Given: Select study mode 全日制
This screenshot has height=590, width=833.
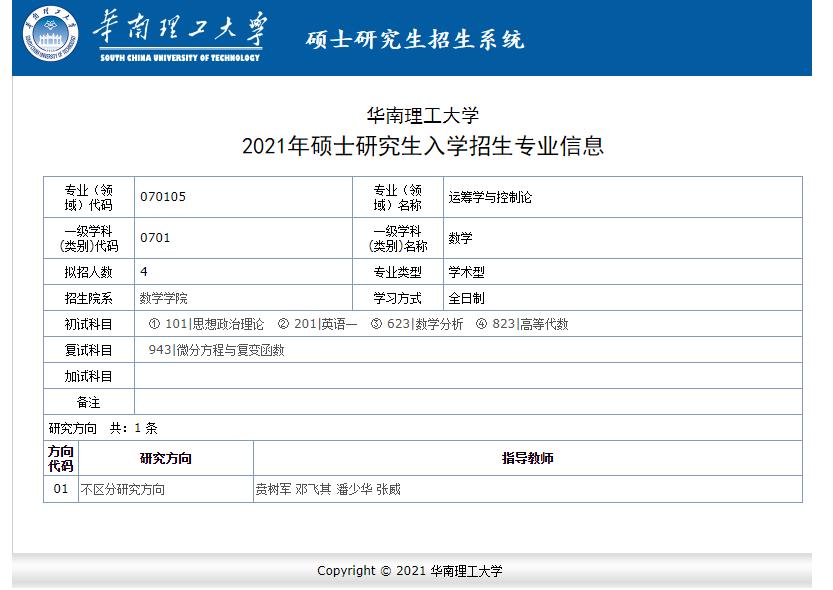Looking at the screenshot, I should [x=466, y=298].
